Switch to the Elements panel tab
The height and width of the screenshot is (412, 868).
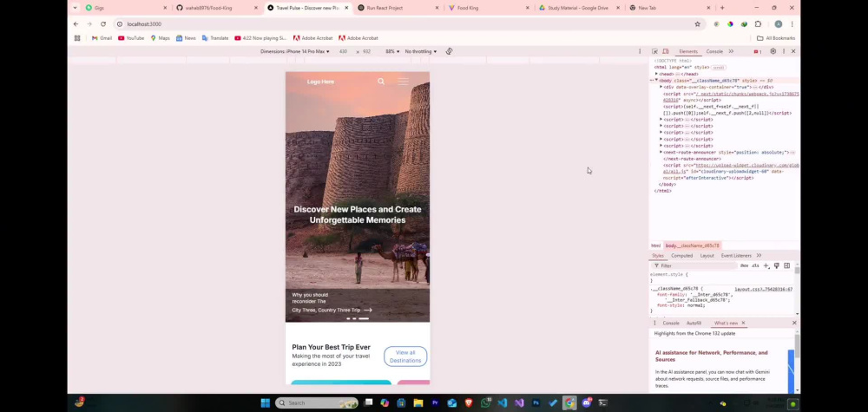688,51
